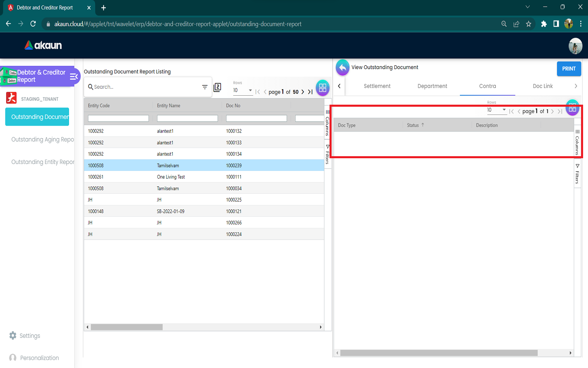This screenshot has height=368, width=588.
Task: Click the user profile avatar in header
Action: [575, 46]
